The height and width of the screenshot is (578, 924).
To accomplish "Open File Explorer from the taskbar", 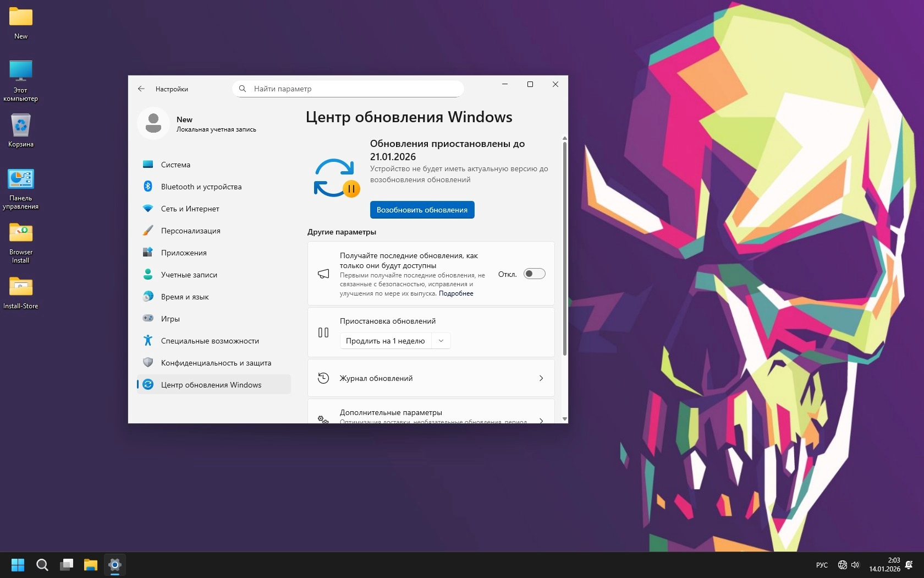I will [x=90, y=565].
